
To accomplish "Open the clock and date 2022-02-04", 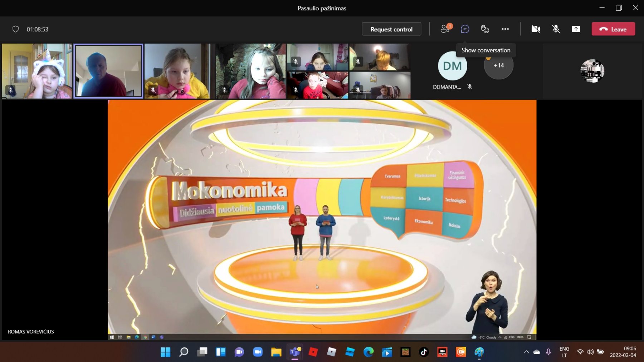I will [x=623, y=352].
